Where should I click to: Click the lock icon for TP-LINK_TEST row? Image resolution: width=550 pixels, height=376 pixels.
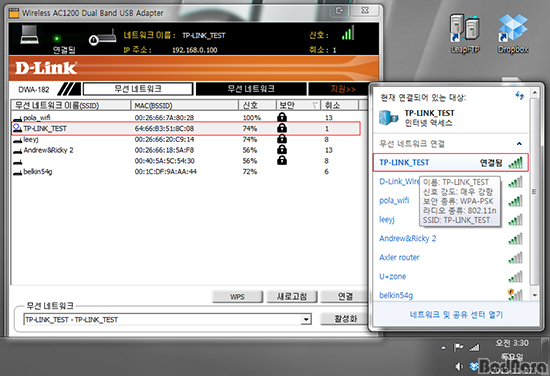282,128
